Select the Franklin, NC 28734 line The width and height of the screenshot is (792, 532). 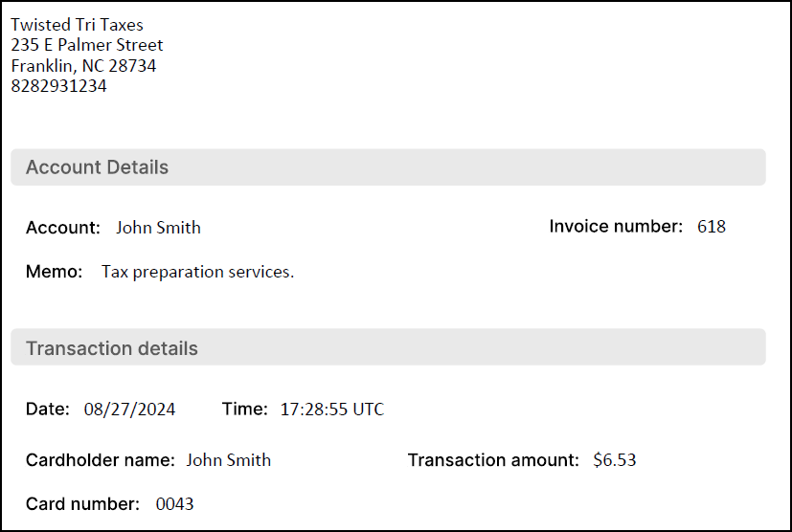[x=83, y=66]
